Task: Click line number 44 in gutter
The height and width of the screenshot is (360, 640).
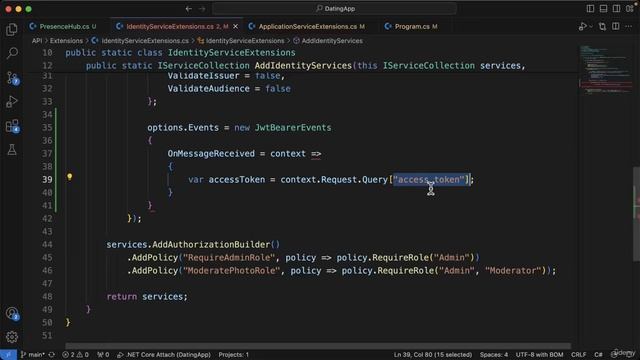Action: click(x=47, y=244)
